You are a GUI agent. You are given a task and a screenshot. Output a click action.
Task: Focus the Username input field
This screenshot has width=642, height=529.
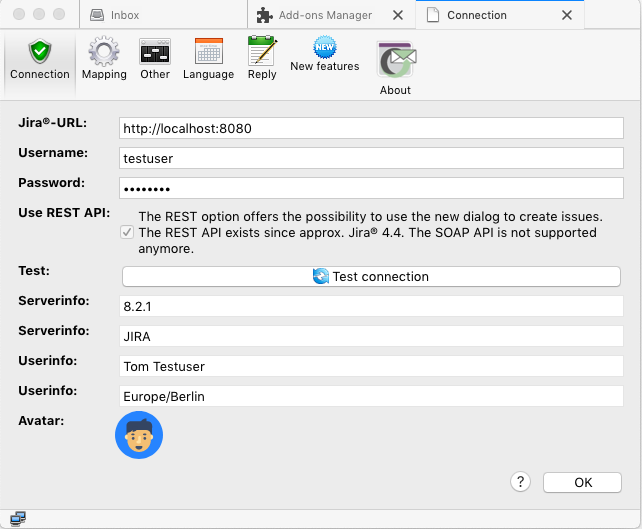pyautogui.click(x=371, y=158)
